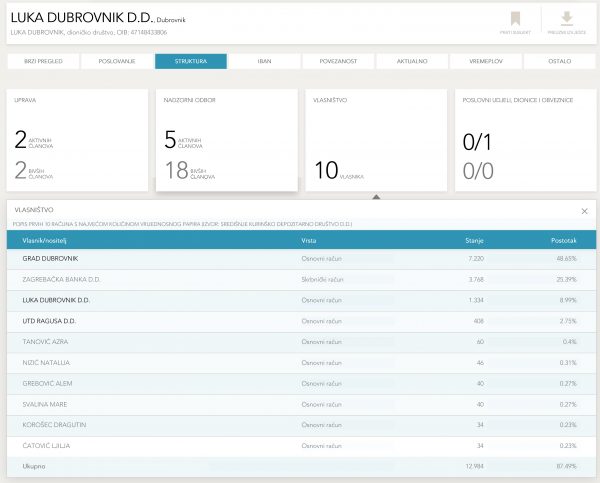Click the 2.75% percentage value
The width and height of the screenshot is (600, 483).
[x=568, y=321]
